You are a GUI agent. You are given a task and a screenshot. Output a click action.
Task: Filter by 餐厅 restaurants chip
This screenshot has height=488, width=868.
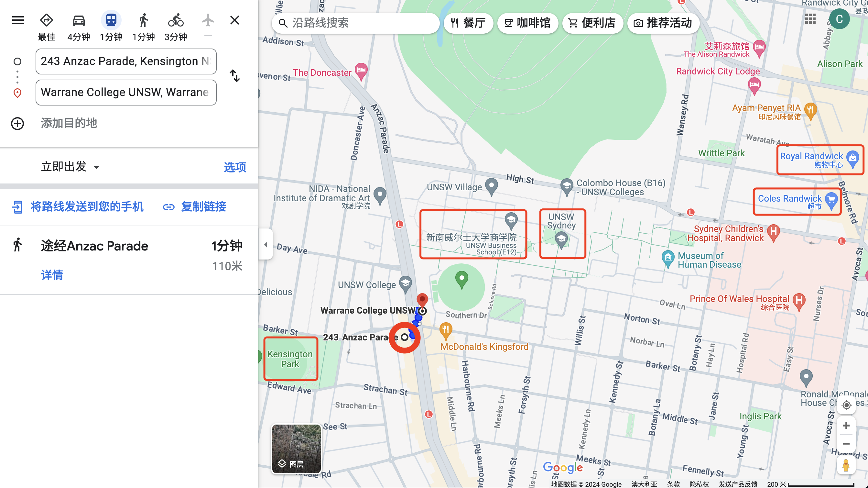[x=468, y=23]
